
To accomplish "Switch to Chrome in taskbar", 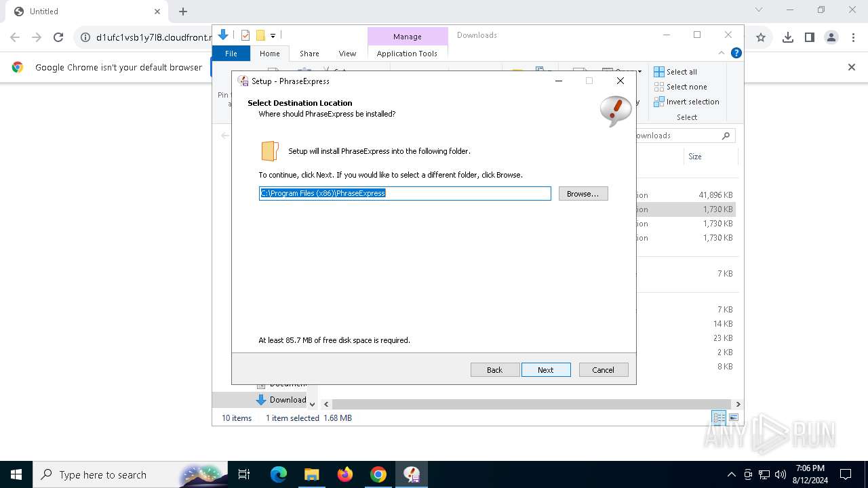I will [378, 474].
